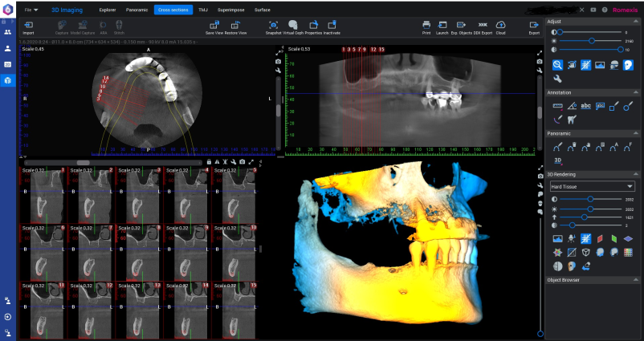644x341 pixels.
Task: Select the angle measurement annotation tool
Action: tap(572, 106)
